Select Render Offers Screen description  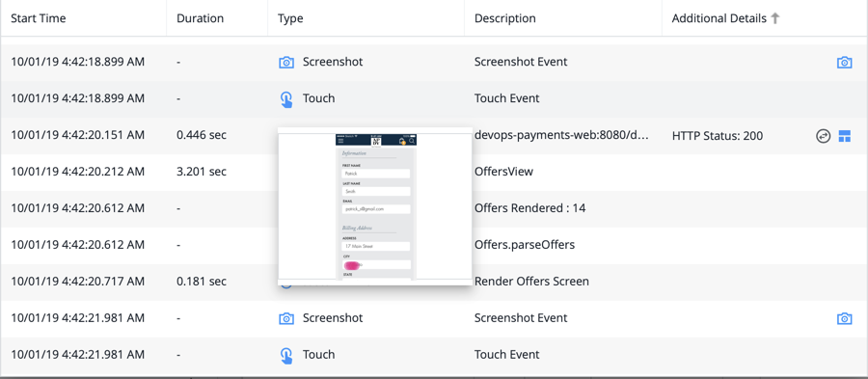[531, 281]
